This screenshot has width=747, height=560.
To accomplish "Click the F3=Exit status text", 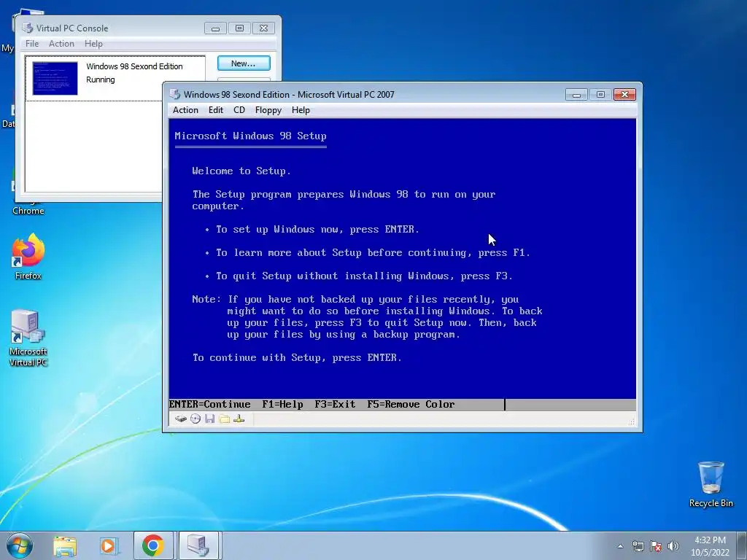I will (335, 404).
